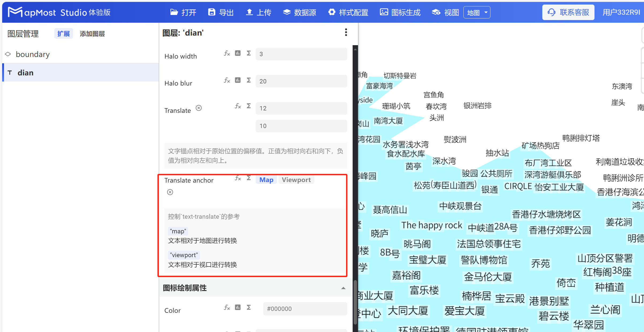Click the 用户332R9i account label
The width and height of the screenshot is (644, 332).
pos(621,12)
